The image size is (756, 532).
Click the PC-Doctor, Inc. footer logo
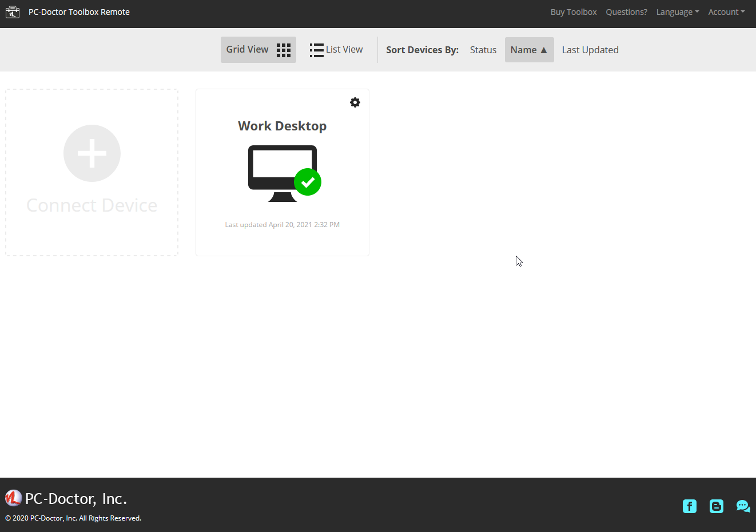66,499
